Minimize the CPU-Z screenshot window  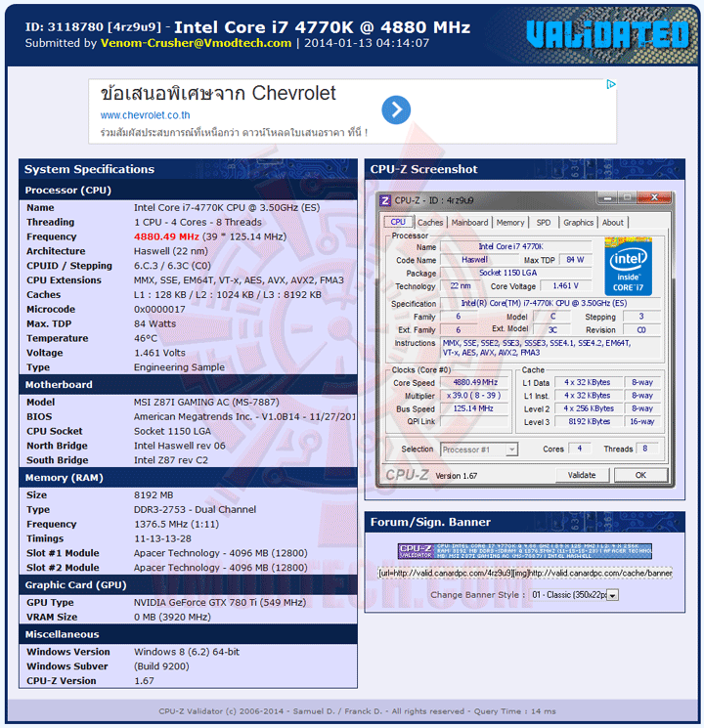click(607, 198)
